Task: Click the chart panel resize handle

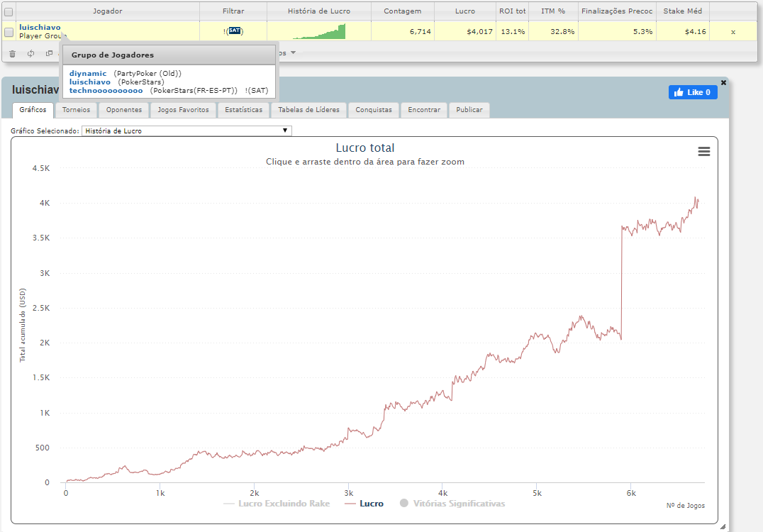Action: 723,526
